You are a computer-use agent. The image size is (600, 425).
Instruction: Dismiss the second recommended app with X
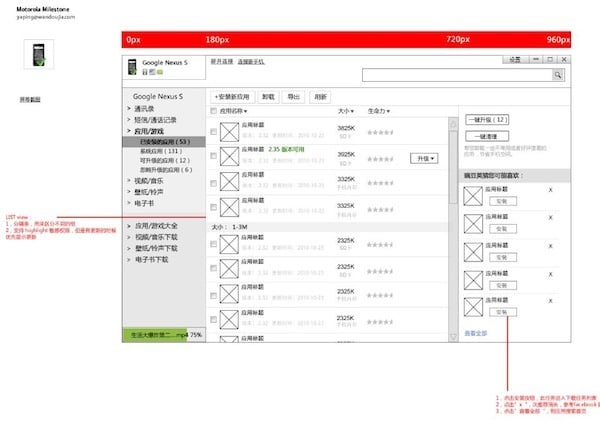tap(550, 215)
